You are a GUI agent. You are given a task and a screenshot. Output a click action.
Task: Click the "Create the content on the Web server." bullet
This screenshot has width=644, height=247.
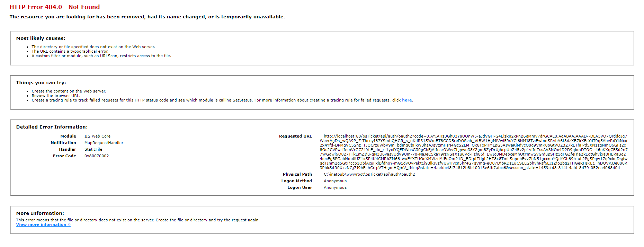point(69,91)
